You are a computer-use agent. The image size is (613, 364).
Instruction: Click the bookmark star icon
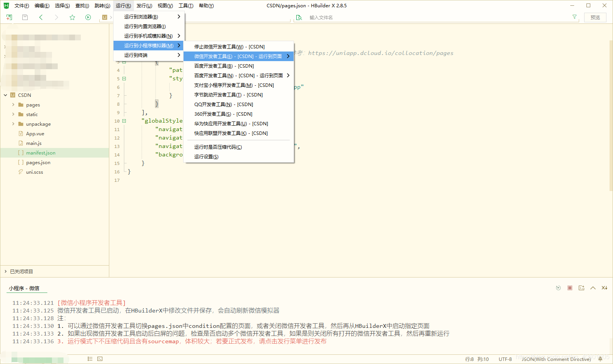pyautogui.click(x=72, y=17)
